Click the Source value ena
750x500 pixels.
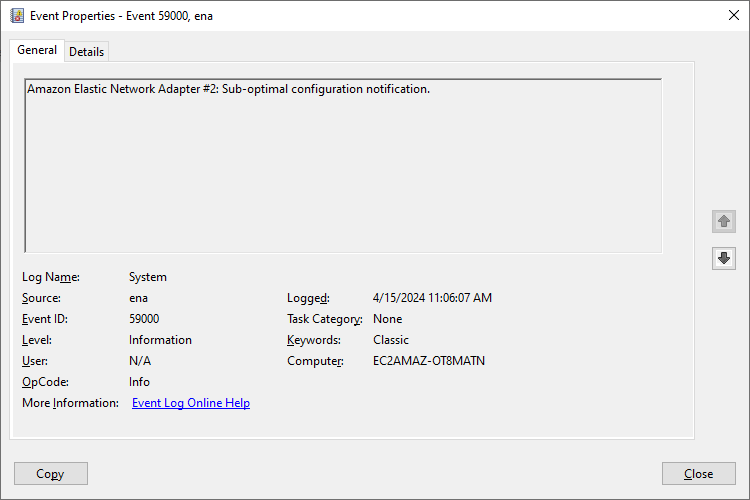coord(139,298)
